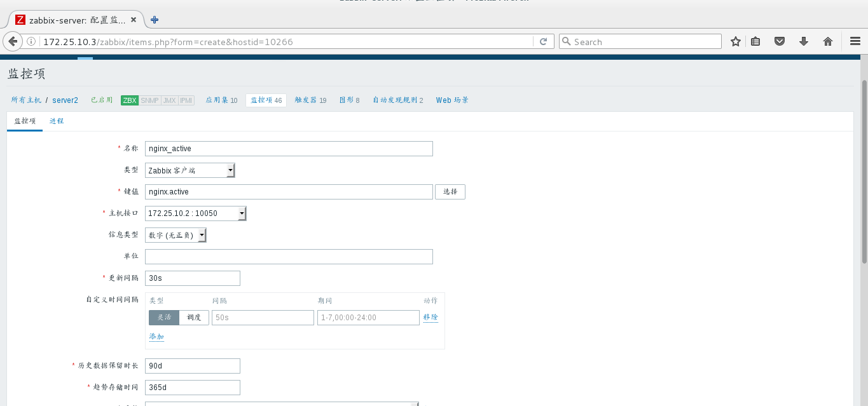Open the Firefox hamburger menu

click(855, 41)
